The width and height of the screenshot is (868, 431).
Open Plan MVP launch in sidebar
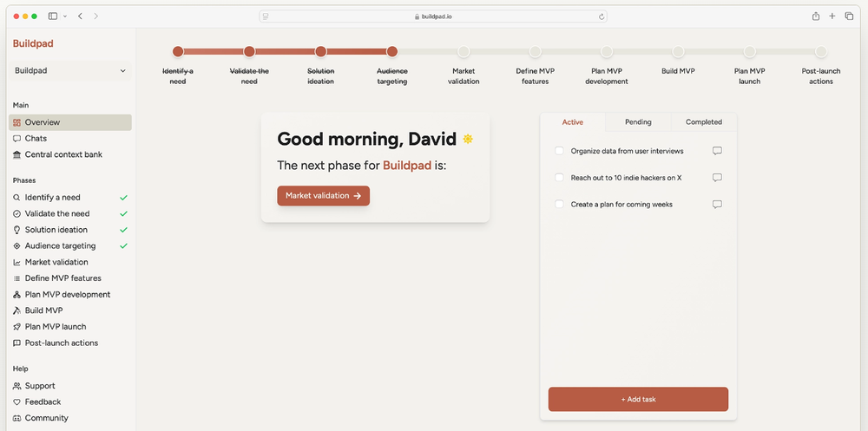(69, 327)
